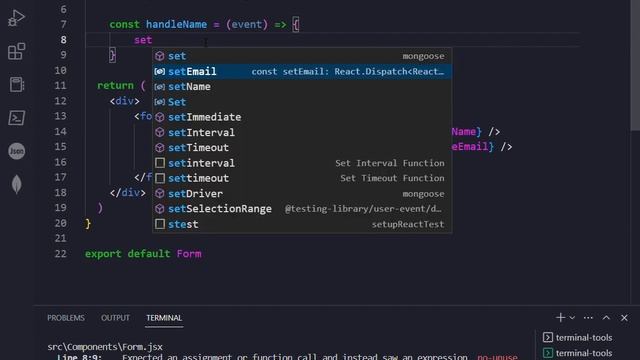The height and width of the screenshot is (360, 640).
Task: Click the src\Components\Form.jsx path in terminal
Action: pyautogui.click(x=105, y=347)
